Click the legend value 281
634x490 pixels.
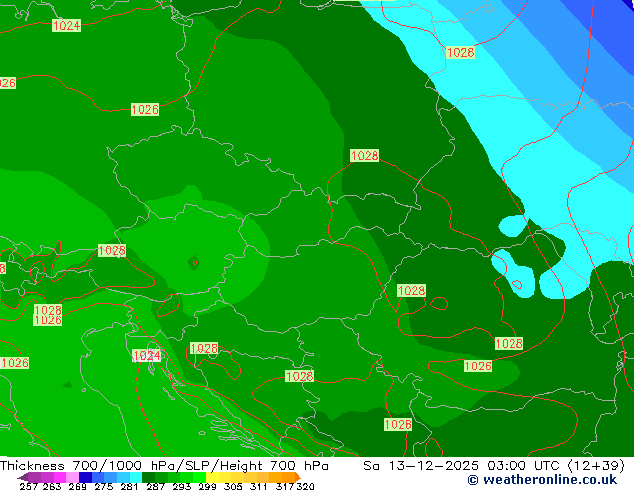click(x=129, y=486)
